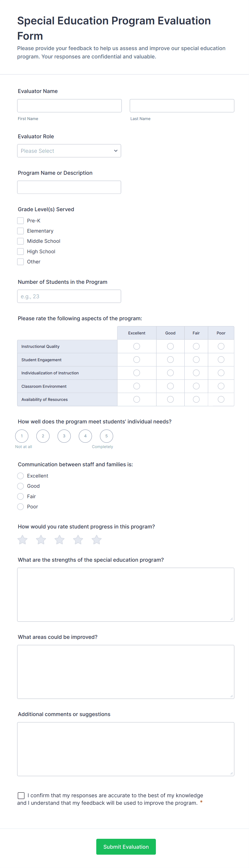Image resolution: width=249 pixels, height=868 pixels.
Task: Select scale number 1 for individual needs
Action: [22, 436]
